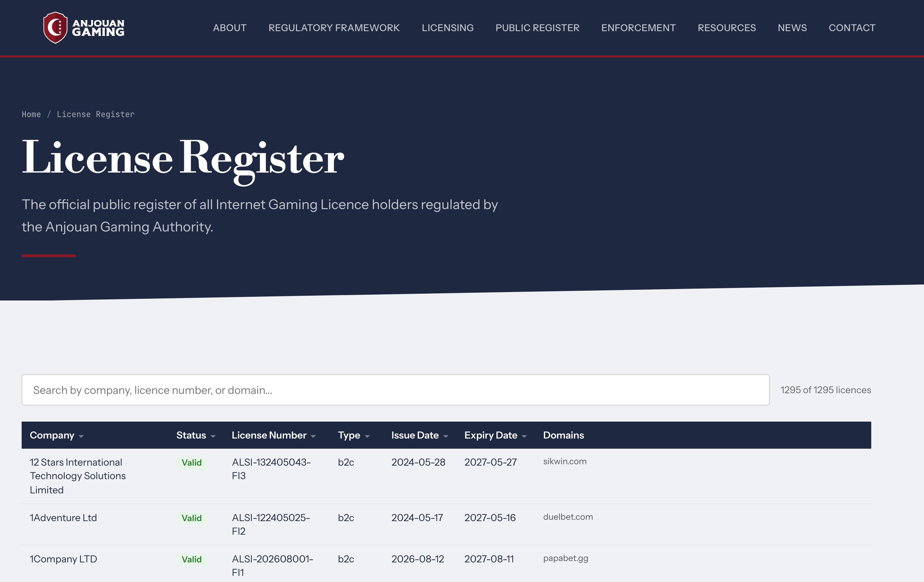Screen dimensions: 924x582
Task: Sort table by Company column
Action: [56, 435]
